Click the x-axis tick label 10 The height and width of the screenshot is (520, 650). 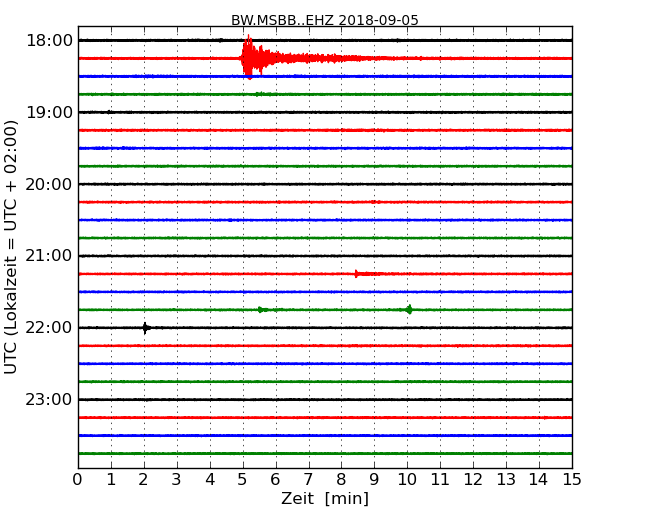pyautogui.click(x=407, y=479)
